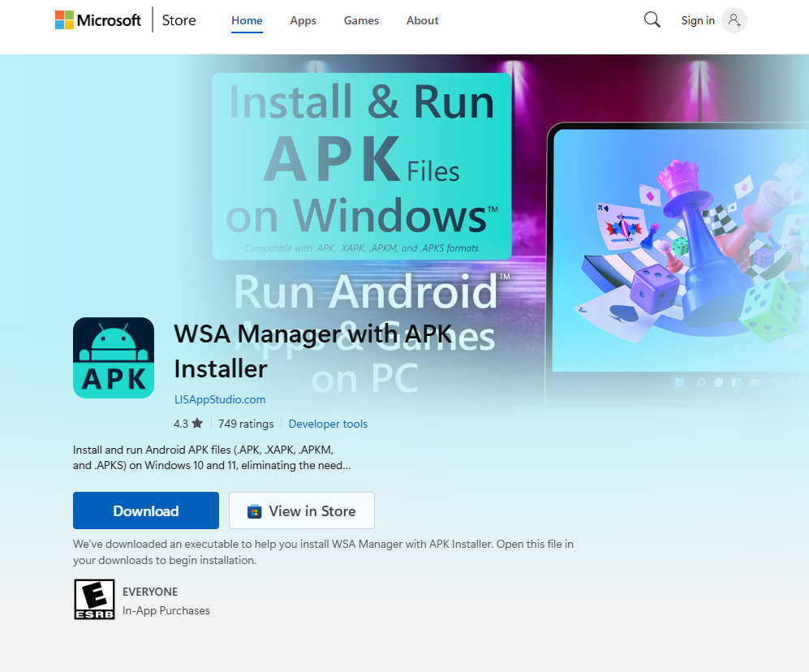Click the Sign in text
Image resolution: width=809 pixels, height=672 pixels.
coord(697,20)
